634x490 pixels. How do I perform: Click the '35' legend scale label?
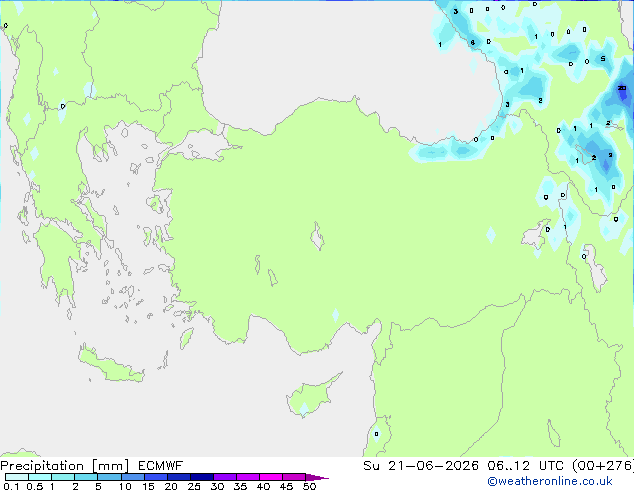[x=240, y=486]
